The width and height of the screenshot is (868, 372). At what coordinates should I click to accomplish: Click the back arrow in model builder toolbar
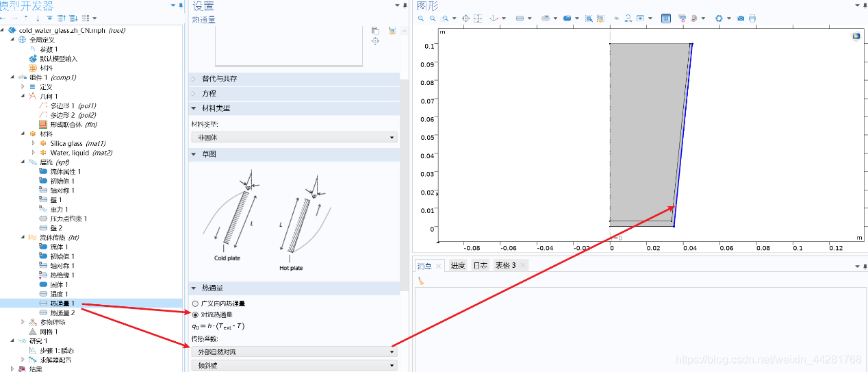[3, 18]
